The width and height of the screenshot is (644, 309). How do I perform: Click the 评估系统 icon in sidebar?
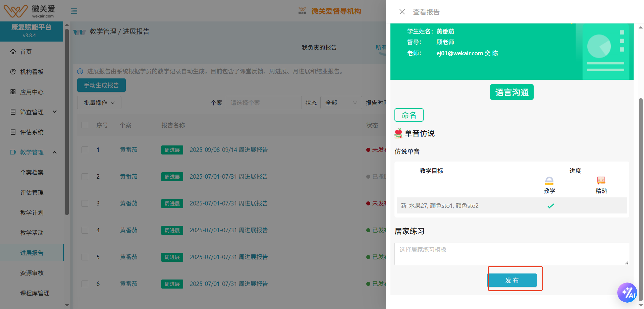coord(13,132)
